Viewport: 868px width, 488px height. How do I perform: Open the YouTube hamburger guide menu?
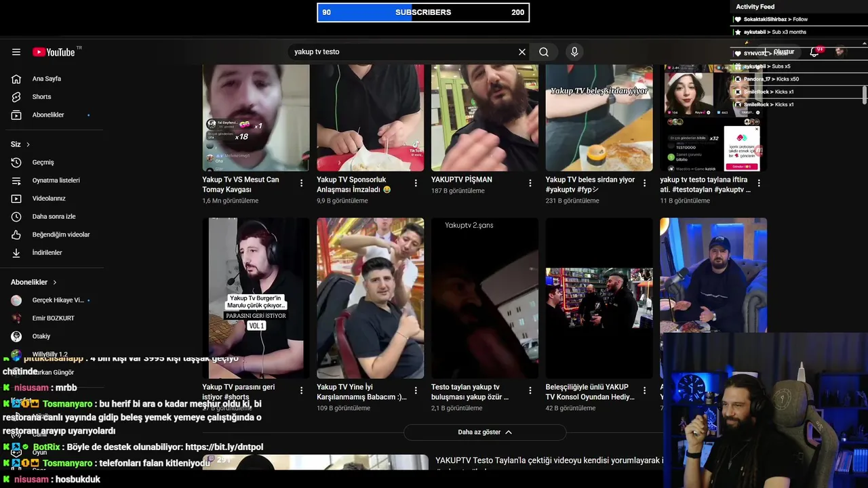click(16, 52)
